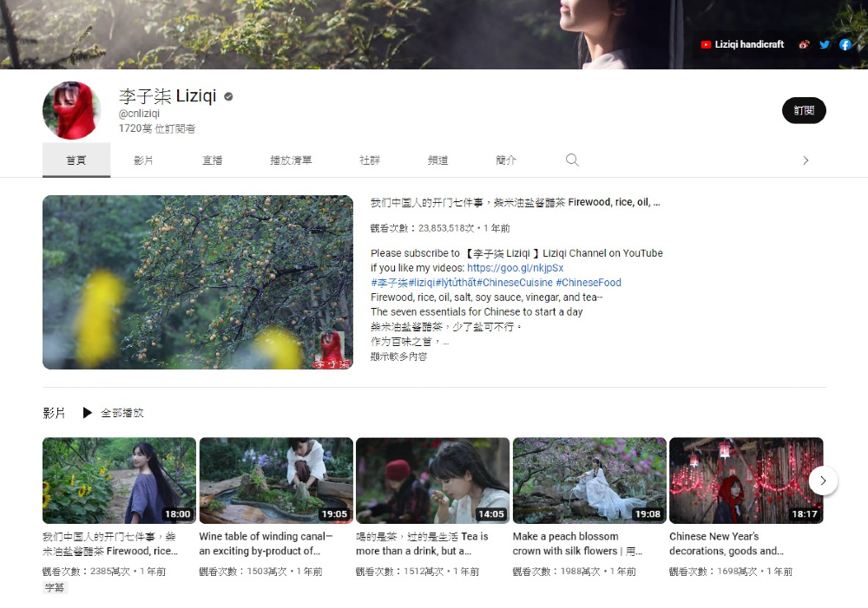The height and width of the screenshot is (608, 868).
Task: Click the channel search magnifier icon
Action: (572, 160)
